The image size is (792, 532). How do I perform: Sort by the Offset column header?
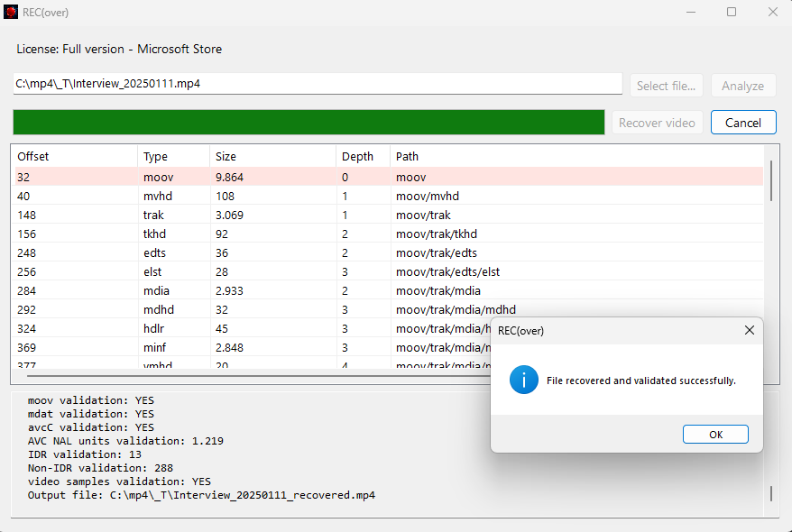coord(75,157)
